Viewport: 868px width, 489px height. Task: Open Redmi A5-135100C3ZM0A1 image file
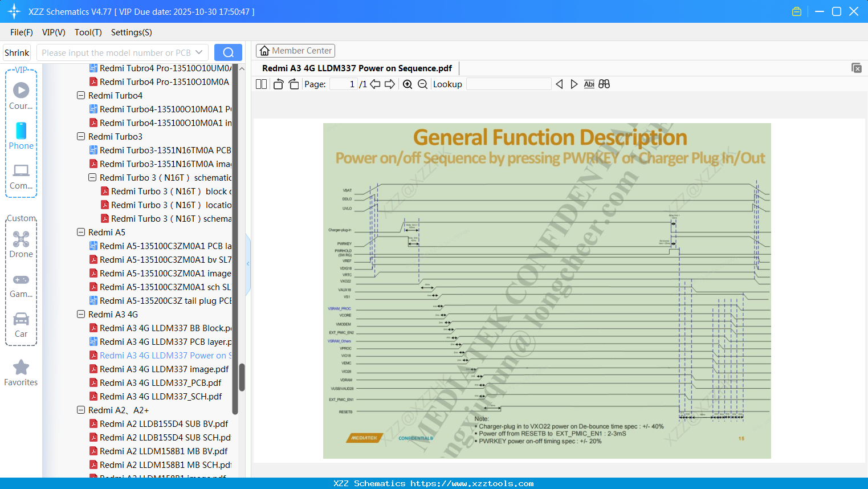click(x=161, y=273)
